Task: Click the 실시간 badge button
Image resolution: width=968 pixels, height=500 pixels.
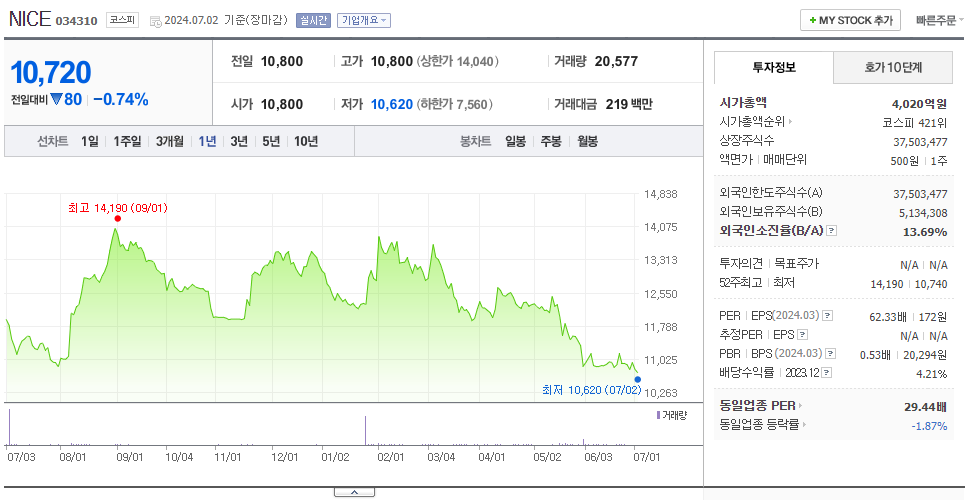Action: (313, 20)
